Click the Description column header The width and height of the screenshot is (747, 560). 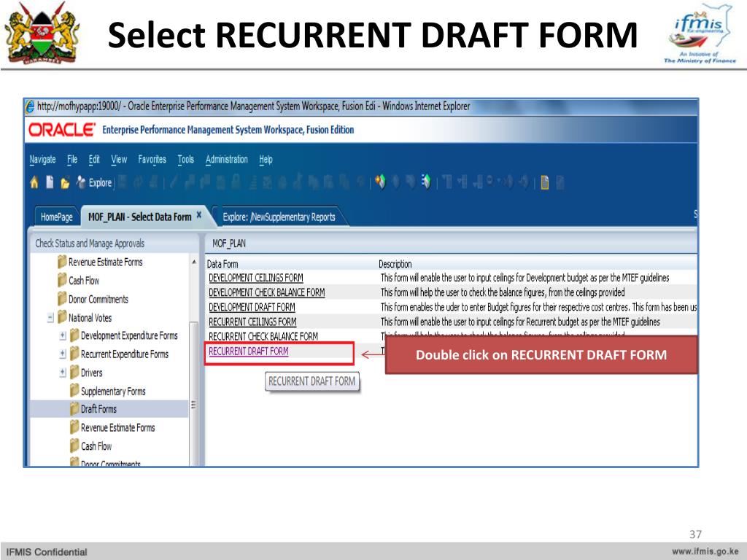pyautogui.click(x=395, y=264)
